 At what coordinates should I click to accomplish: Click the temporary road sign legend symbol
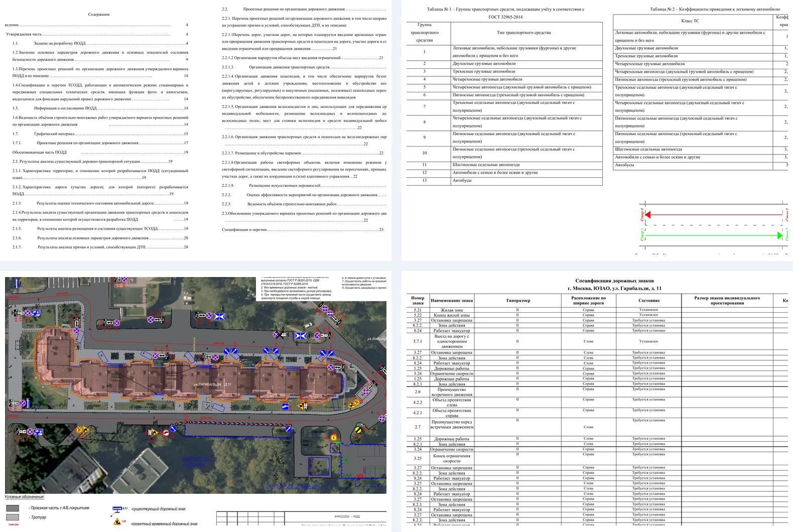(x=117, y=522)
